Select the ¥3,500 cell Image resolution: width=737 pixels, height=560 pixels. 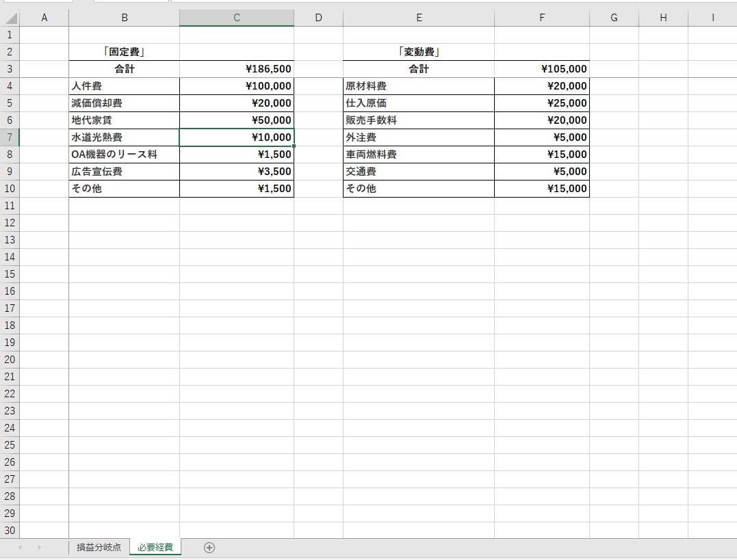pyautogui.click(x=236, y=172)
